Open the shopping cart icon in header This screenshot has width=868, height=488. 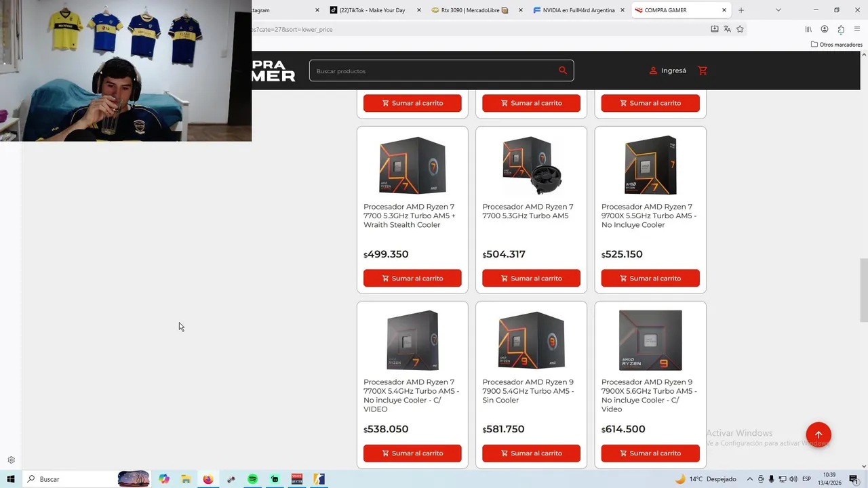[x=703, y=70]
